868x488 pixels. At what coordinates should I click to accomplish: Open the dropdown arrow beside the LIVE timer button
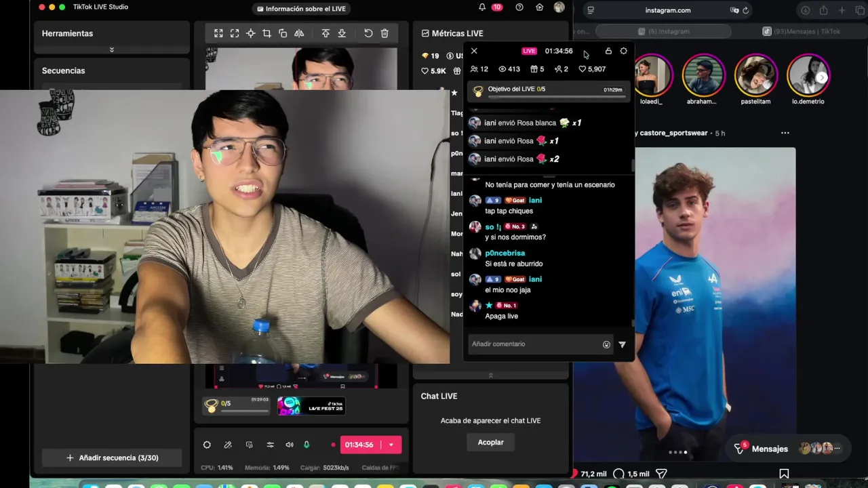point(391,445)
